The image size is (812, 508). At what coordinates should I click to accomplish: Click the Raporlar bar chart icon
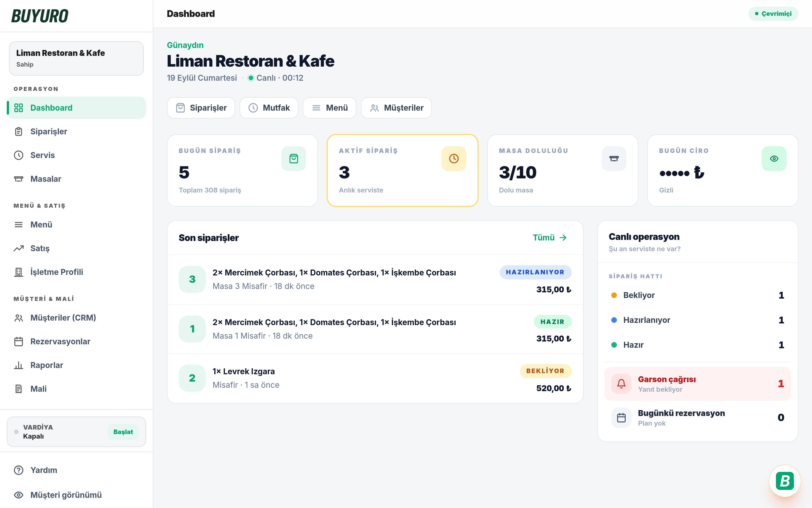(18, 365)
